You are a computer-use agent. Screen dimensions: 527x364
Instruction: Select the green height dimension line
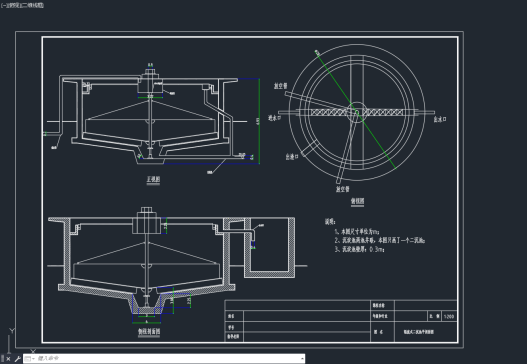tap(259, 121)
